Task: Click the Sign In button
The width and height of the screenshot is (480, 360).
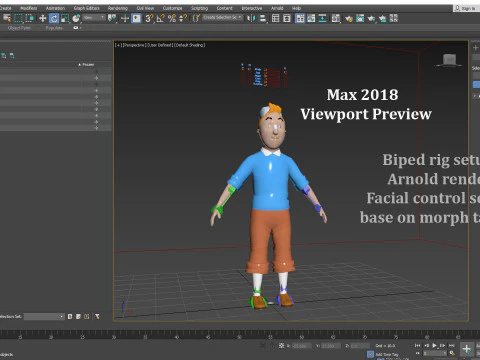Action: click(466, 8)
